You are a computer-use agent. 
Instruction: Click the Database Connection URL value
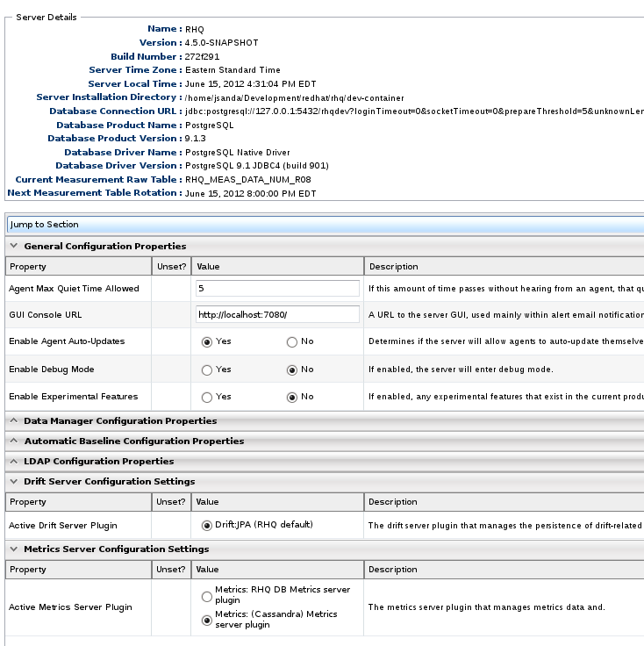point(414,111)
